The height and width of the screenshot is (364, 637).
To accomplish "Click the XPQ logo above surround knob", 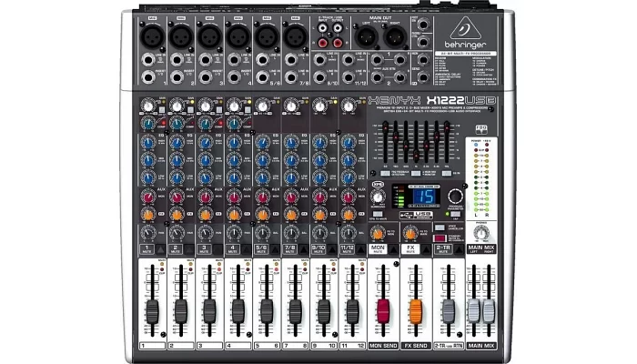I will (378, 184).
